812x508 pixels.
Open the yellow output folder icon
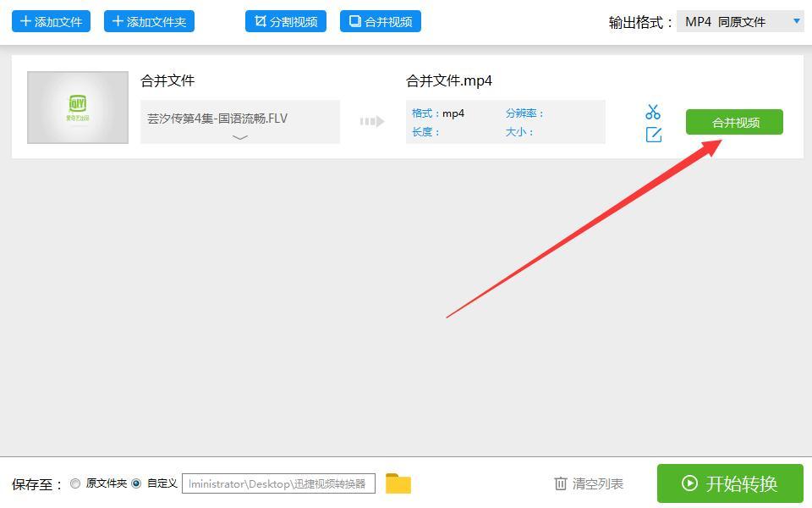[x=398, y=483]
